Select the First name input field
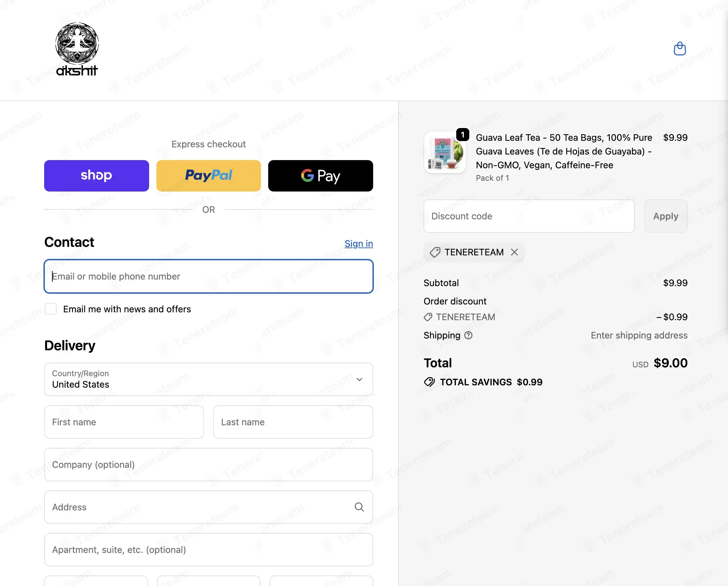 [124, 422]
